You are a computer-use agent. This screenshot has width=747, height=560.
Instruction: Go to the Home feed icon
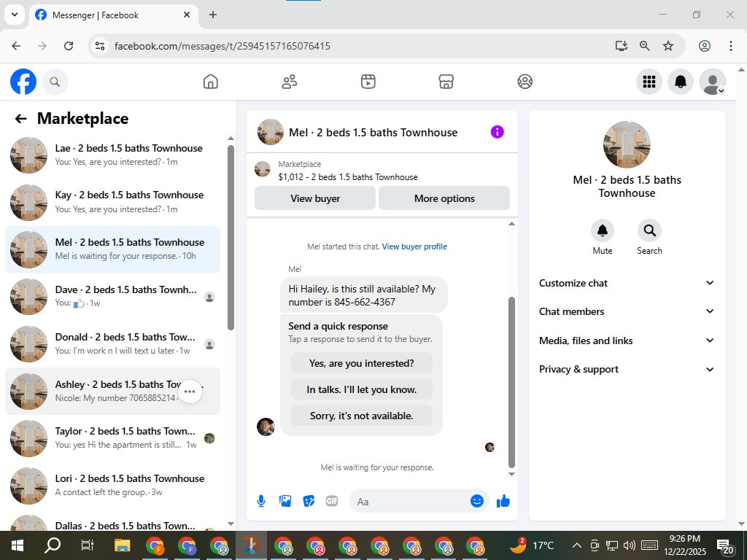click(x=211, y=82)
